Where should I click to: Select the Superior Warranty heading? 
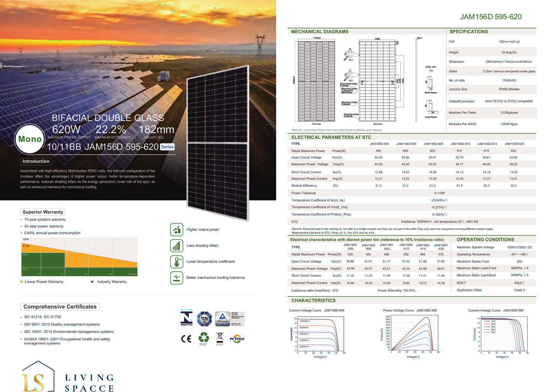pos(43,212)
